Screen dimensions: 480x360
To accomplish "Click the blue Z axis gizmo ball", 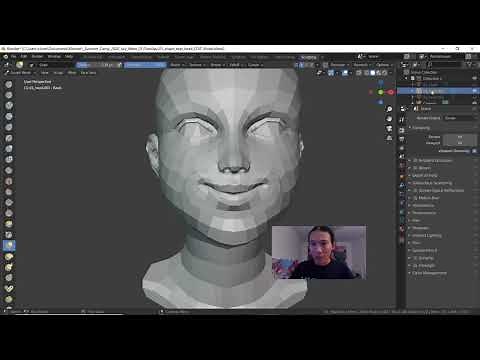I will point(381,82).
